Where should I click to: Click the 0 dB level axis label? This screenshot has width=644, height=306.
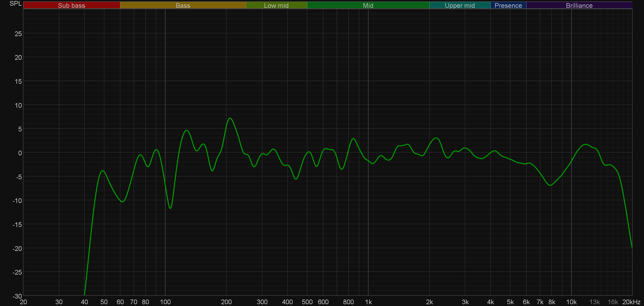20,153
